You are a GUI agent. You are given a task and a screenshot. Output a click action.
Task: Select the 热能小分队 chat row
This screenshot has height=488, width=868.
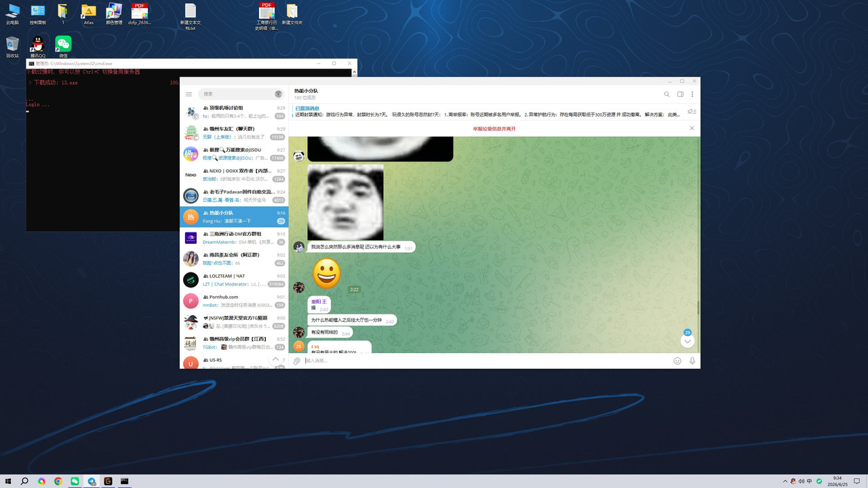(235, 217)
